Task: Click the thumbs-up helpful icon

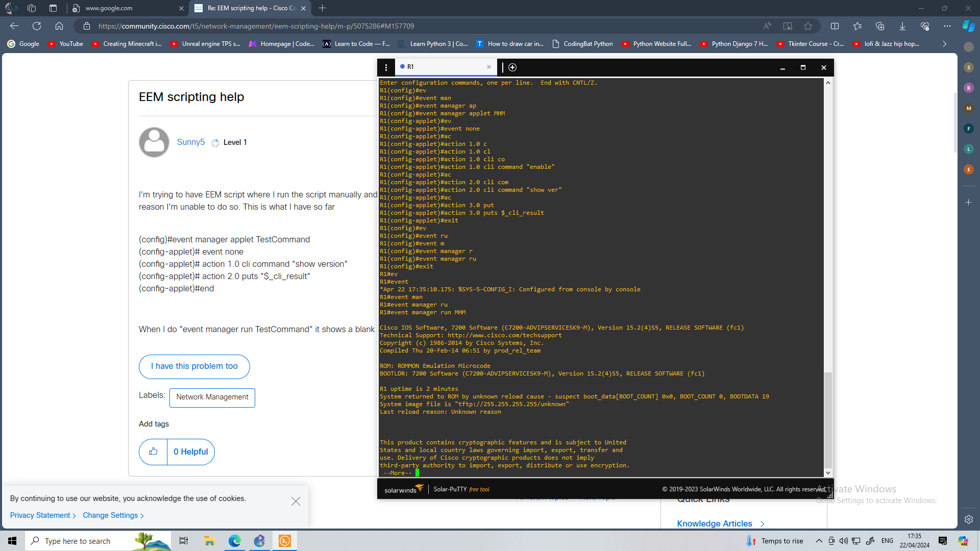Action: [x=153, y=452]
